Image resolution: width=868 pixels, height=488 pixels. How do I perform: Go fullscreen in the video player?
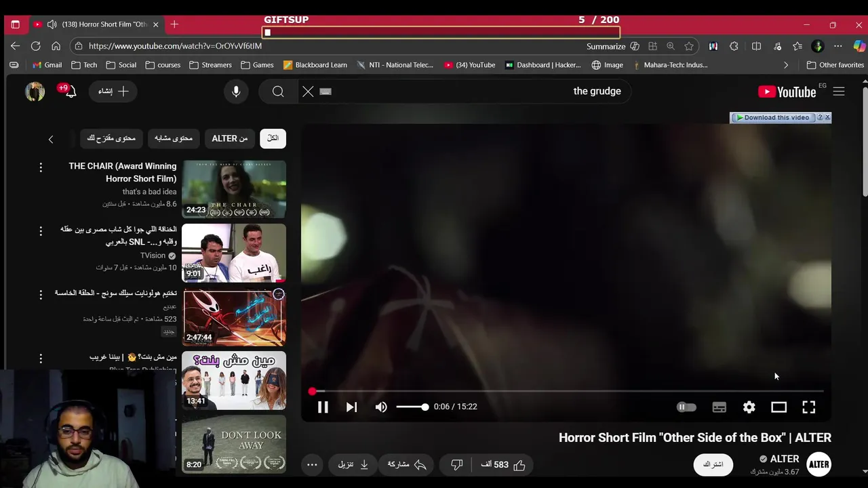808,407
